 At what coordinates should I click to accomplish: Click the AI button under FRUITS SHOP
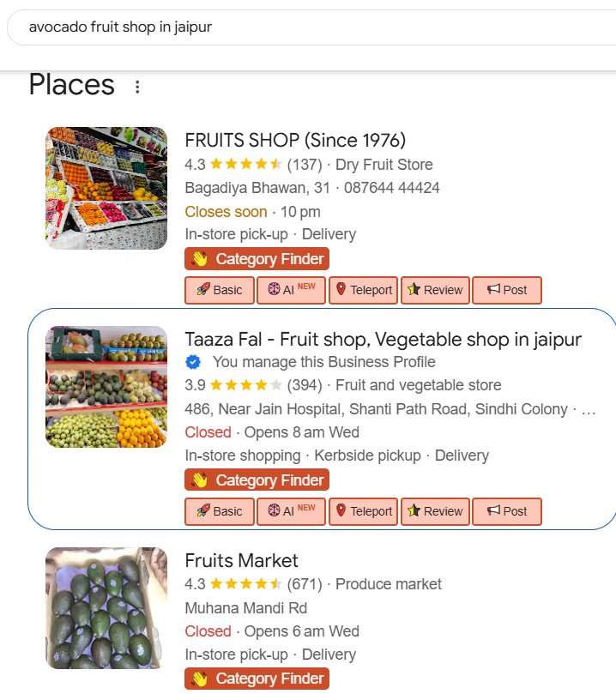coord(291,290)
